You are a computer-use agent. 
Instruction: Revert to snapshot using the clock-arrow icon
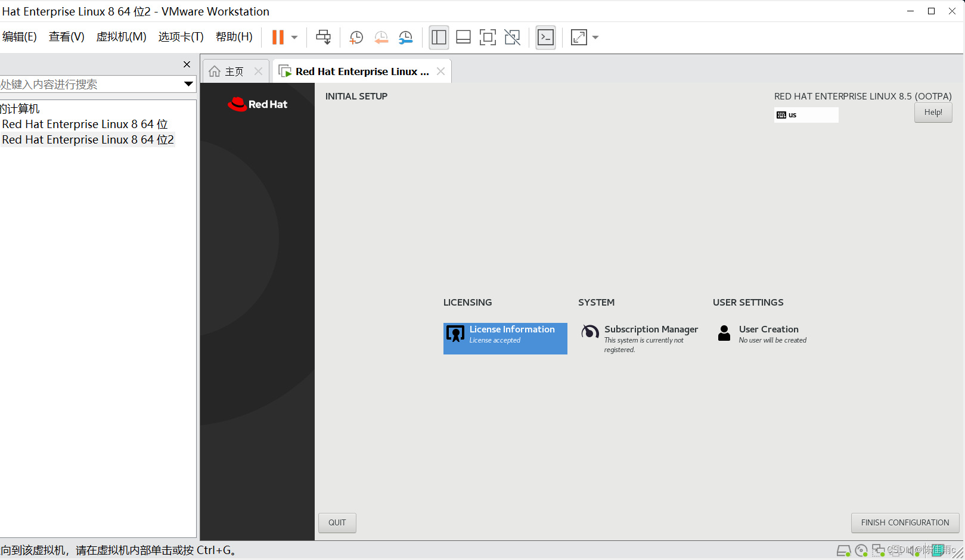pyautogui.click(x=381, y=38)
